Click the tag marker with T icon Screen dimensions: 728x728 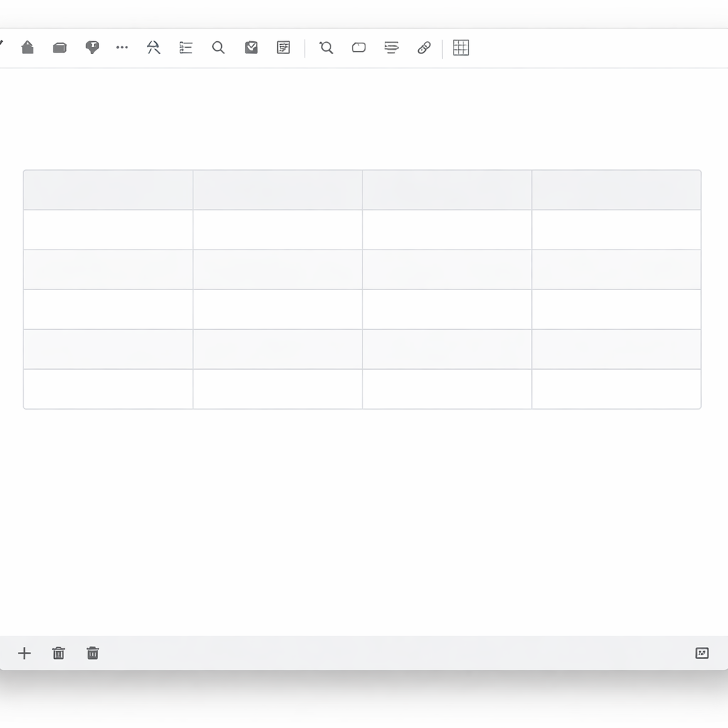click(92, 48)
